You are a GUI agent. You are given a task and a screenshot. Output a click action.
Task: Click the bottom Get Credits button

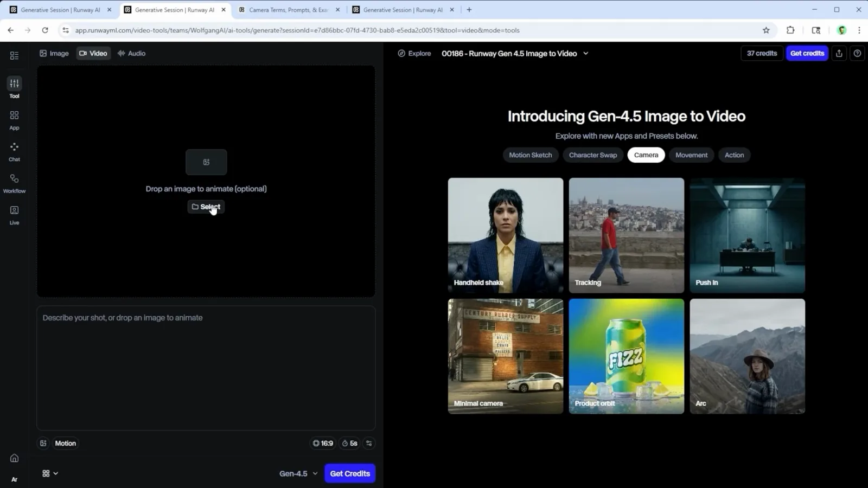[350, 473]
